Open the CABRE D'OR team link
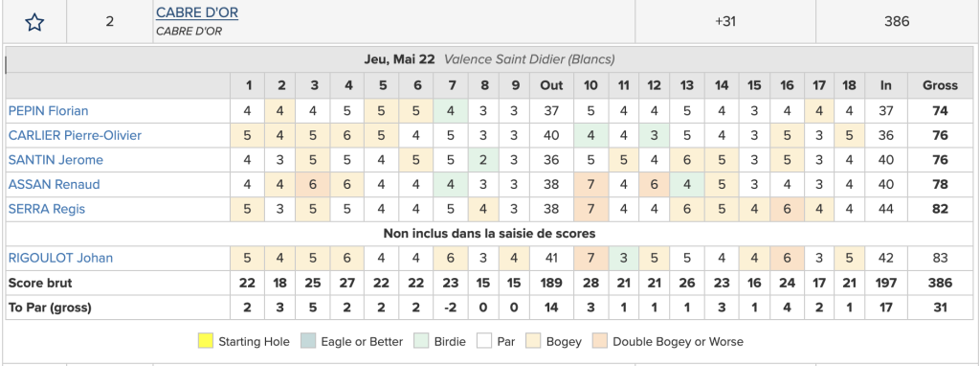Screen dimensions: 980x366 197,12
